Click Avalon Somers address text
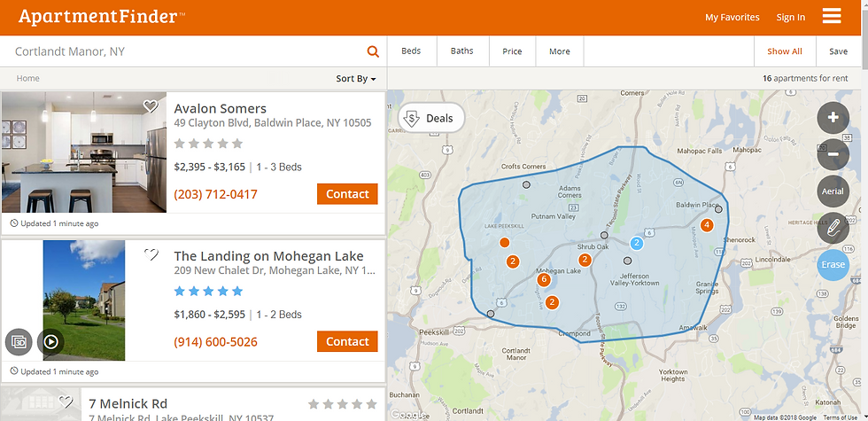 tap(273, 123)
